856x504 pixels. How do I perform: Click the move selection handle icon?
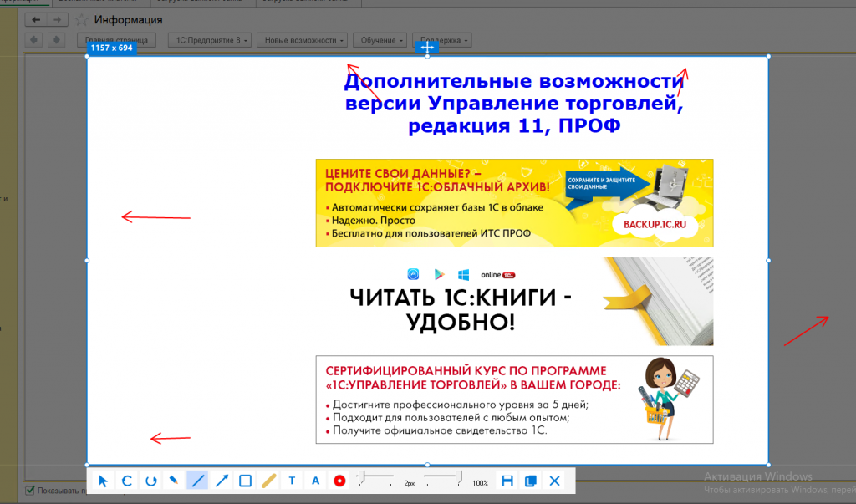[427, 48]
